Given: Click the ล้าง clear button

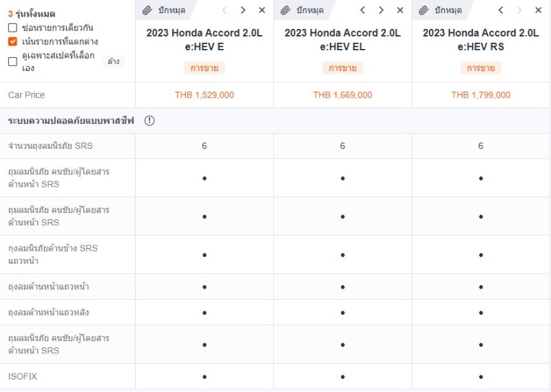Looking at the screenshot, I should pos(114,61).
